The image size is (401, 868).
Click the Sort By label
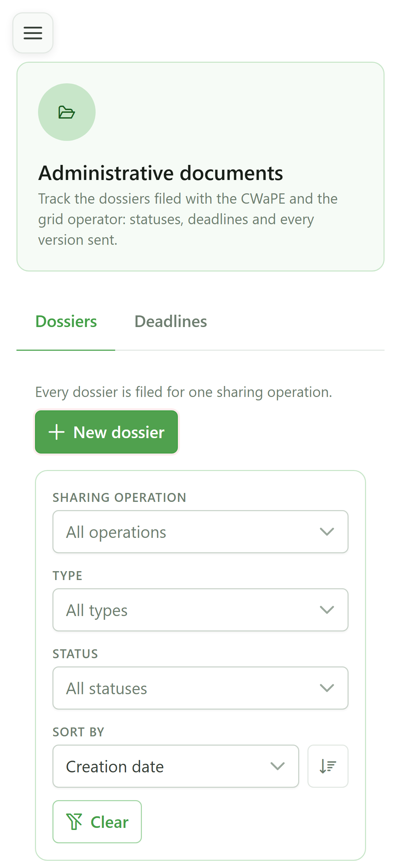tap(78, 732)
